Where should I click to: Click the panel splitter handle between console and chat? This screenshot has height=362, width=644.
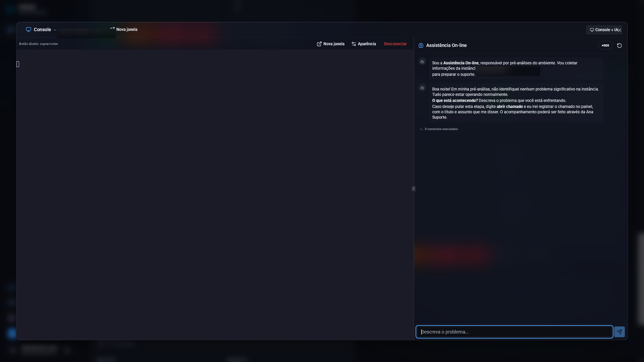click(x=414, y=189)
